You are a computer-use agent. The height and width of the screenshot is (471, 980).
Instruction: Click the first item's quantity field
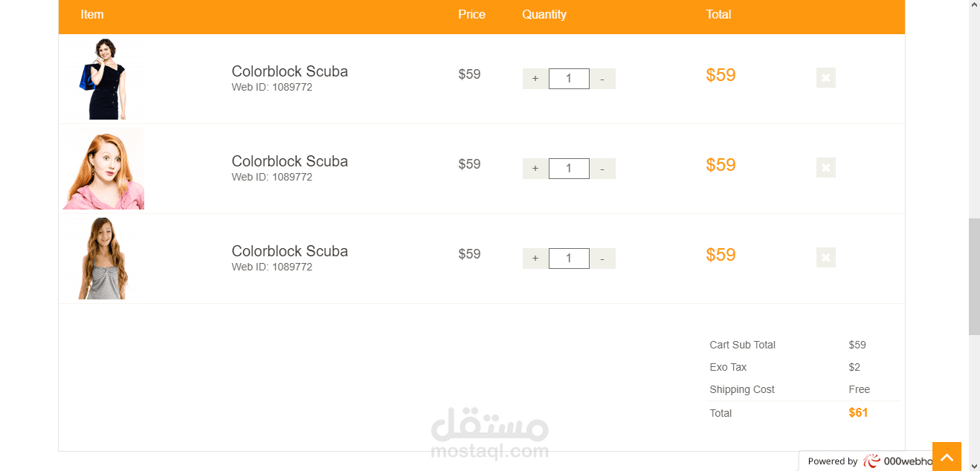click(569, 79)
